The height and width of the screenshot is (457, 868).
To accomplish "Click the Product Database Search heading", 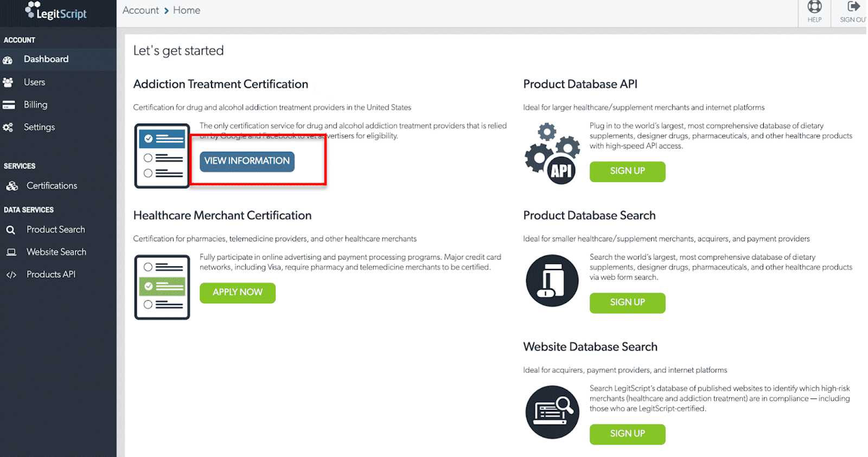I will [x=589, y=215].
